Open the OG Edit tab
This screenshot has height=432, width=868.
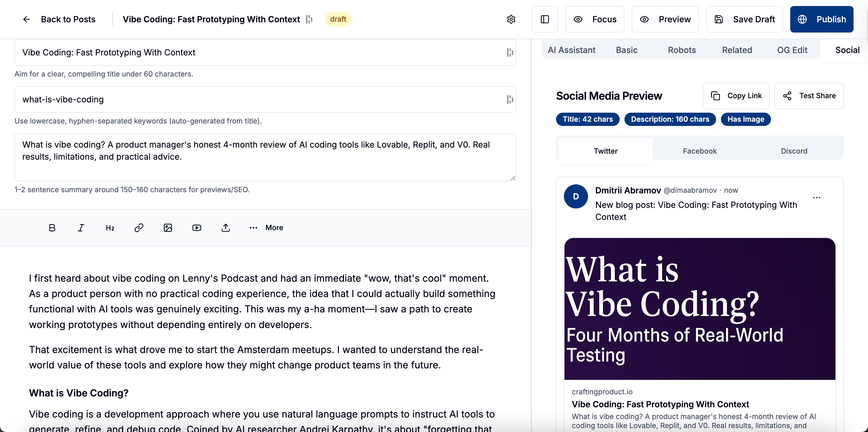[792, 50]
